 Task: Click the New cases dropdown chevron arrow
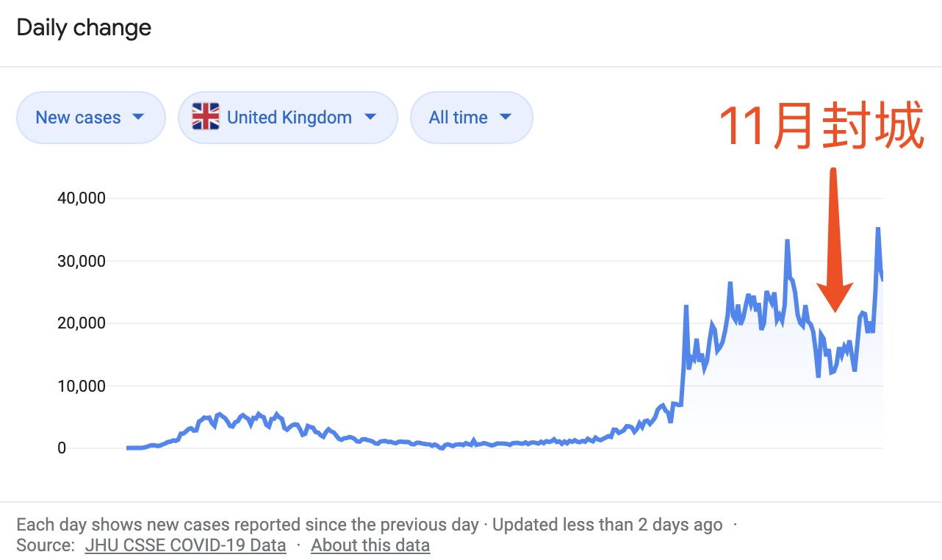140,117
